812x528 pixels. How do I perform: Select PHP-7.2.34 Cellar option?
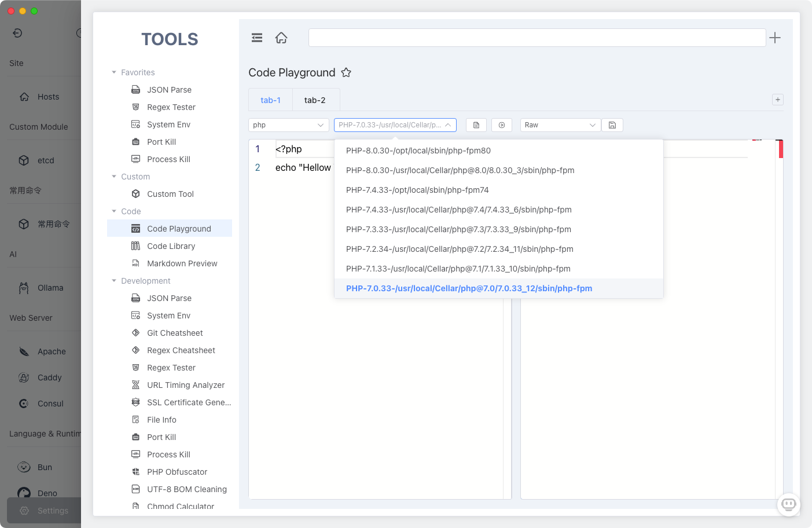[499, 249]
